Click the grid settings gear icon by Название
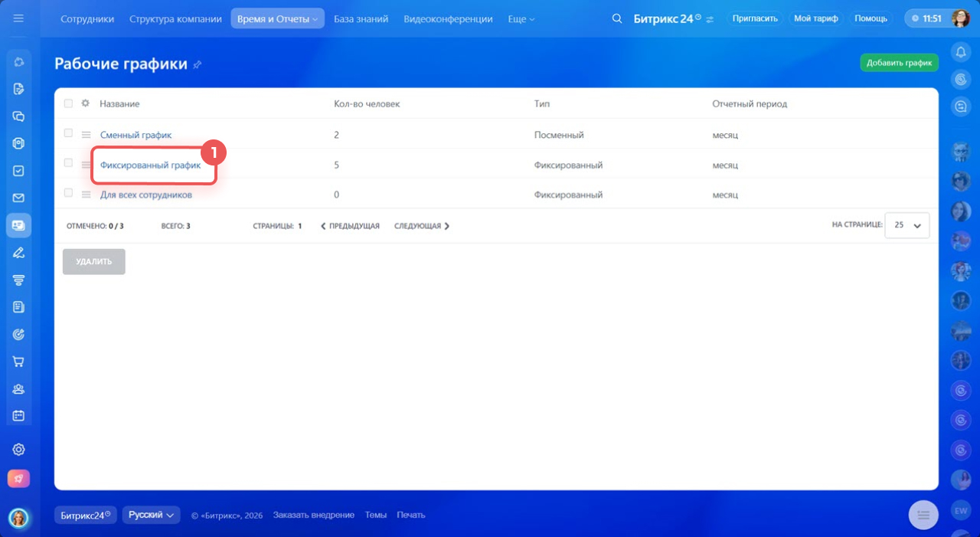 pos(86,103)
